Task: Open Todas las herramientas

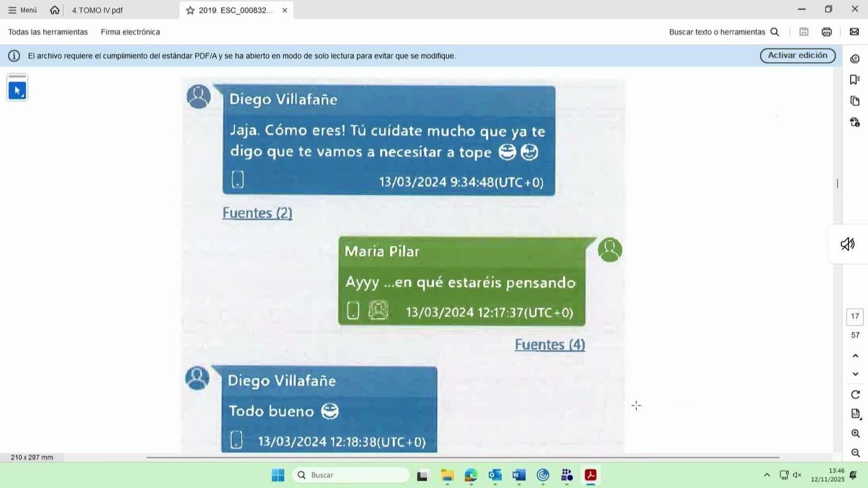Action: [48, 32]
